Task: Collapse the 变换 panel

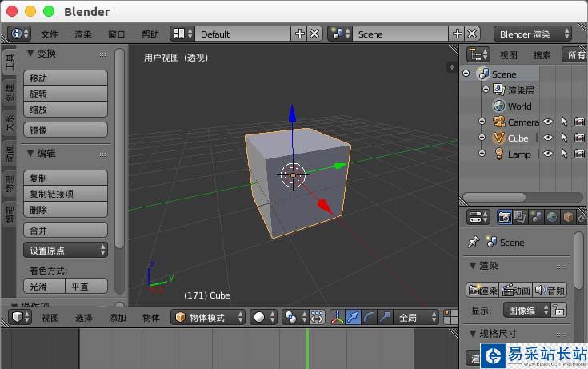Action: tap(30, 54)
